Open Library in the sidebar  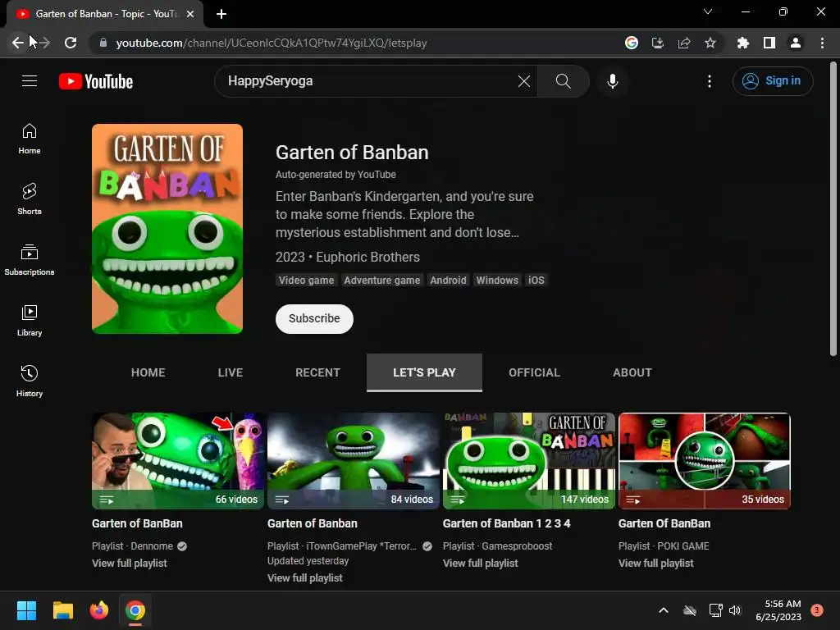click(30, 321)
